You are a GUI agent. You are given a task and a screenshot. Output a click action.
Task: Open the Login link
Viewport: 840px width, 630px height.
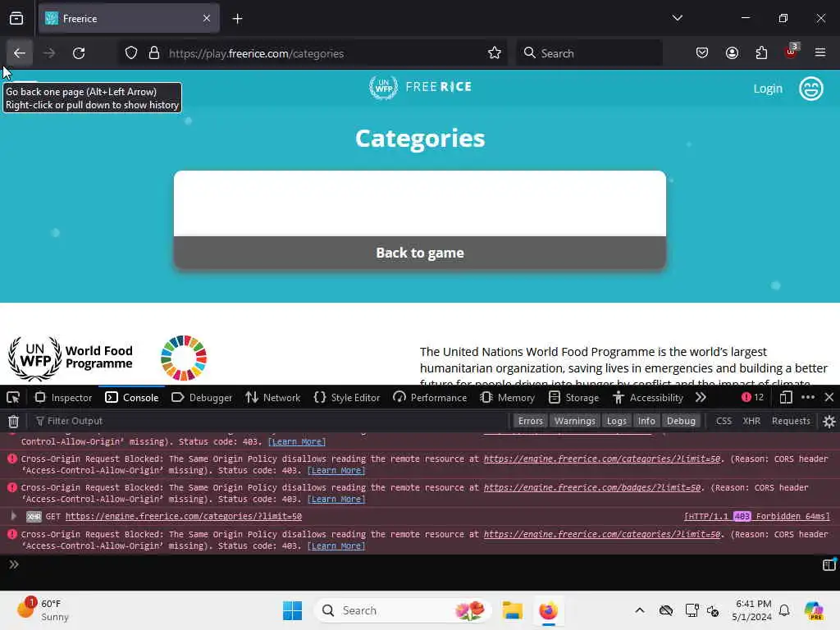pos(768,89)
